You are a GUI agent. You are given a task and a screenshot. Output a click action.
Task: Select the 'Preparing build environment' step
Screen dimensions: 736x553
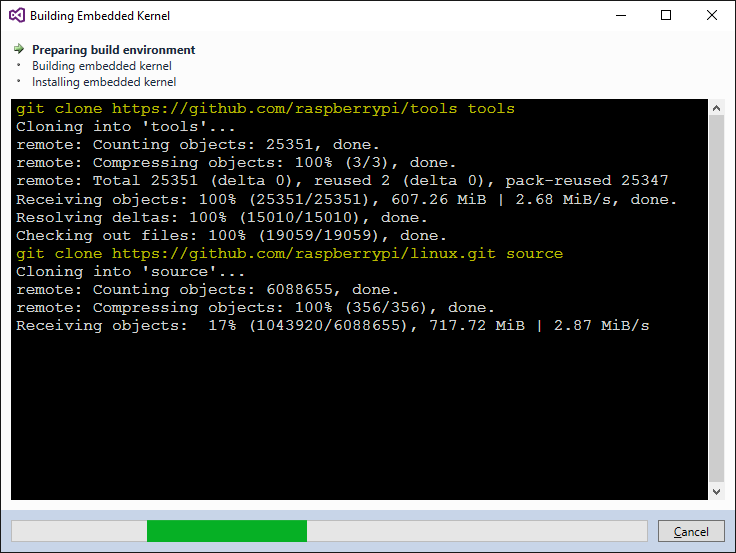(x=113, y=50)
